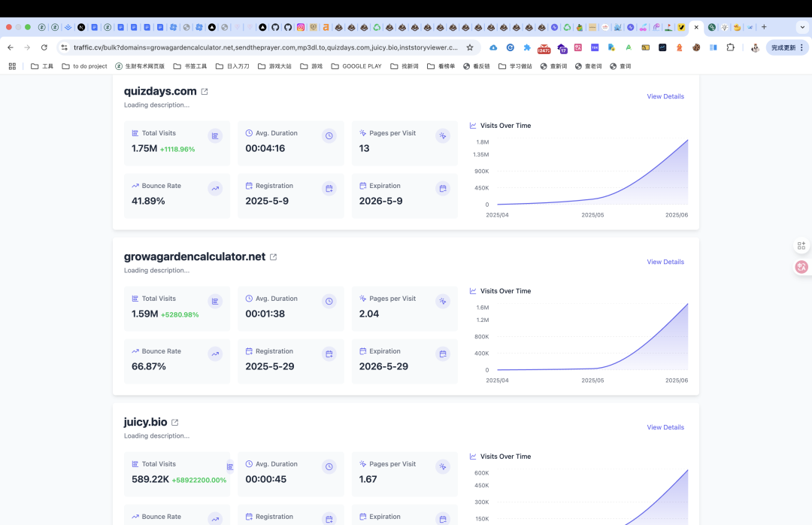Open new browser tab
This screenshot has height=525, width=812.
(x=764, y=27)
